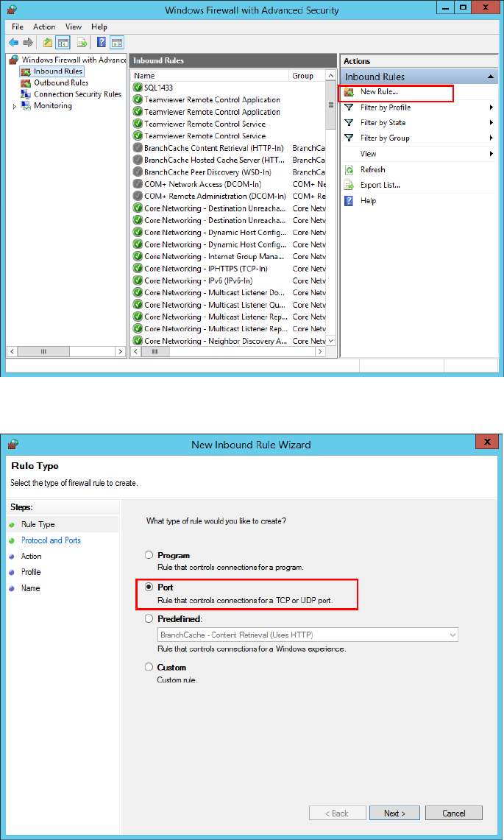The width and height of the screenshot is (504, 840).
Task: Click the Back arrow toolbar icon
Action: click(x=14, y=43)
